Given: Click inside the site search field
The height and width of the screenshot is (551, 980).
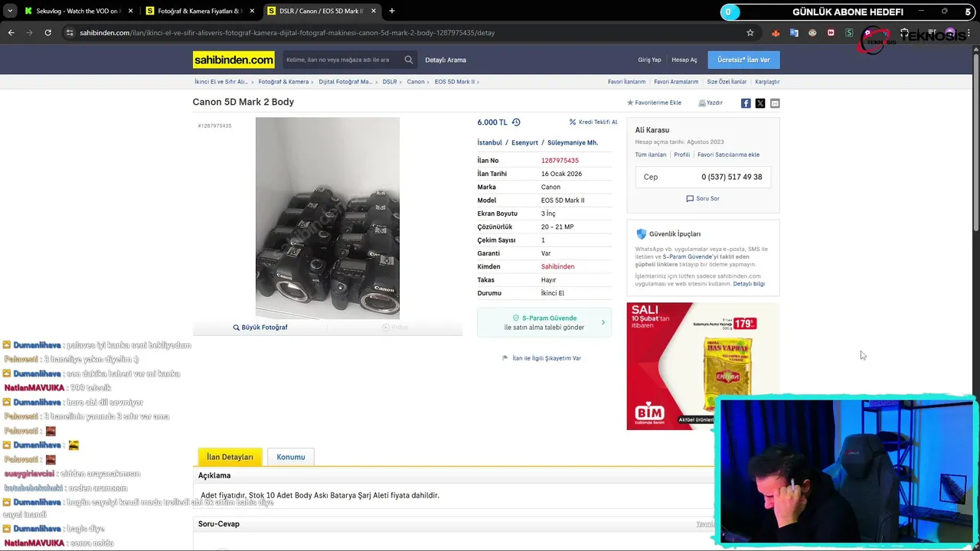Looking at the screenshot, I should click(x=343, y=60).
